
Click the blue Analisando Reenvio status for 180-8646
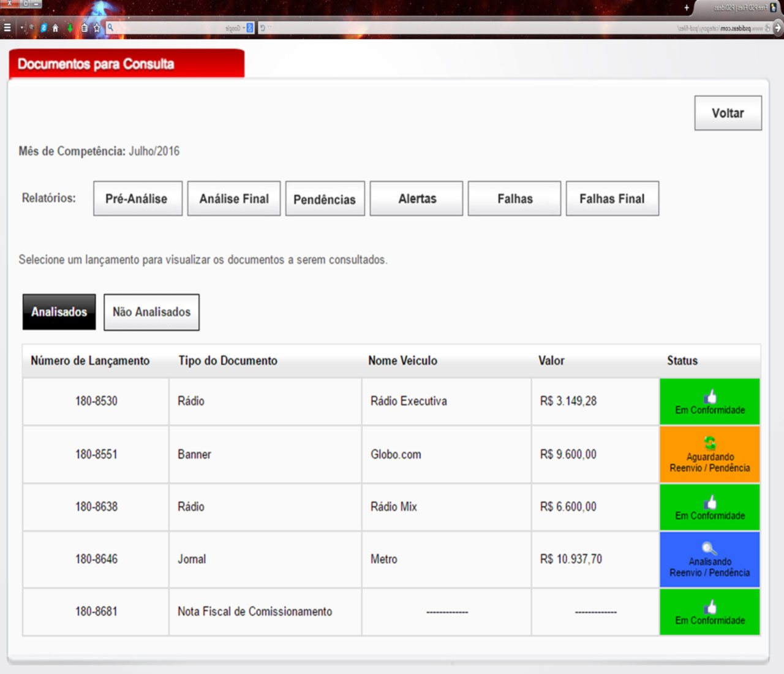tap(709, 559)
